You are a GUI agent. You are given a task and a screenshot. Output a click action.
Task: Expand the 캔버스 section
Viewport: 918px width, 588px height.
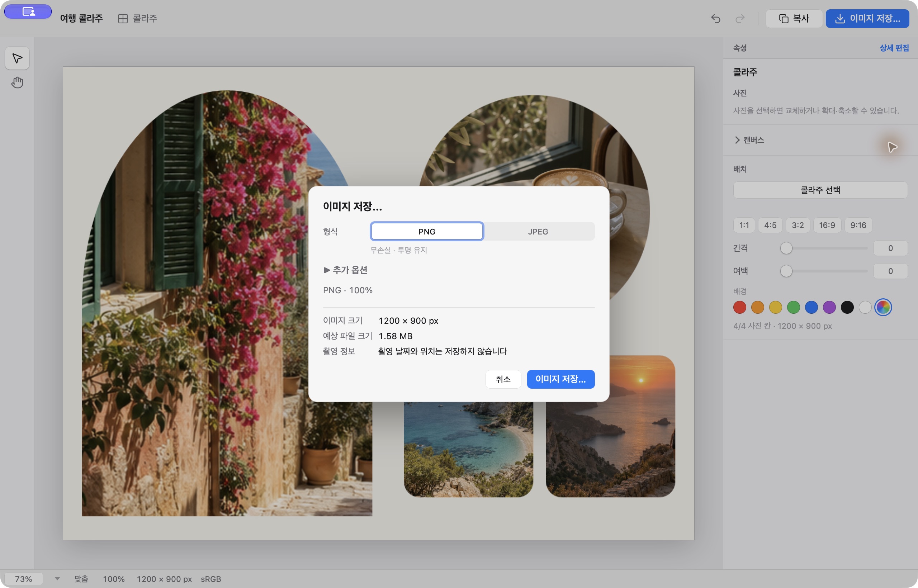click(749, 140)
